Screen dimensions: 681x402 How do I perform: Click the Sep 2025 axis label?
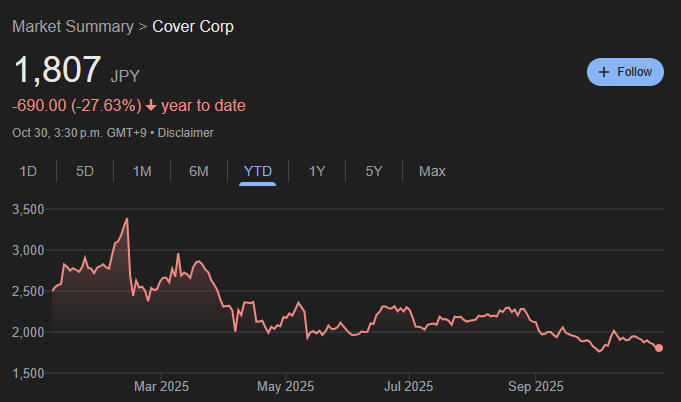pyautogui.click(x=536, y=386)
